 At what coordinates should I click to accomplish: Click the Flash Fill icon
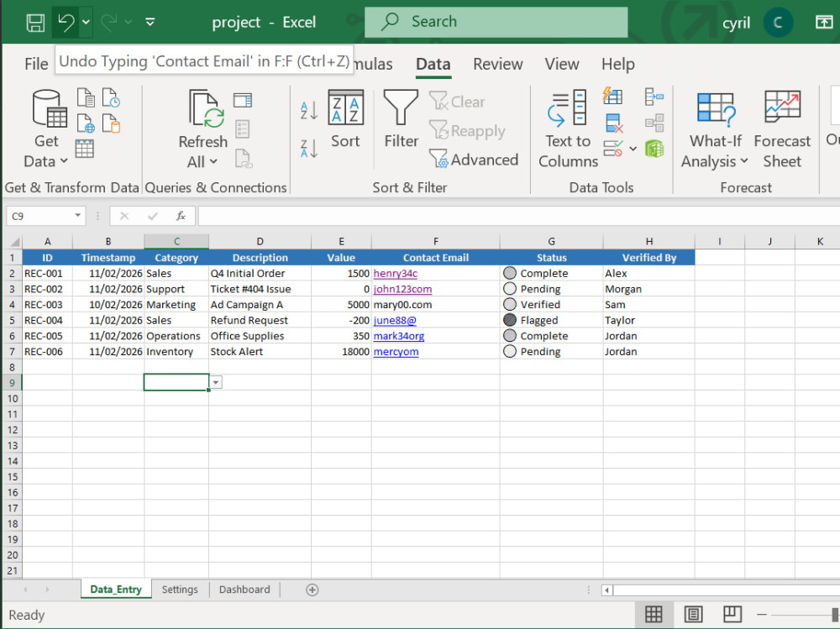coord(612,96)
